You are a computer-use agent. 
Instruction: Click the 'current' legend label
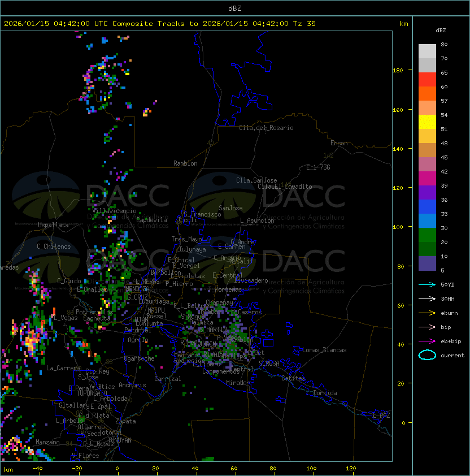[x=452, y=356]
